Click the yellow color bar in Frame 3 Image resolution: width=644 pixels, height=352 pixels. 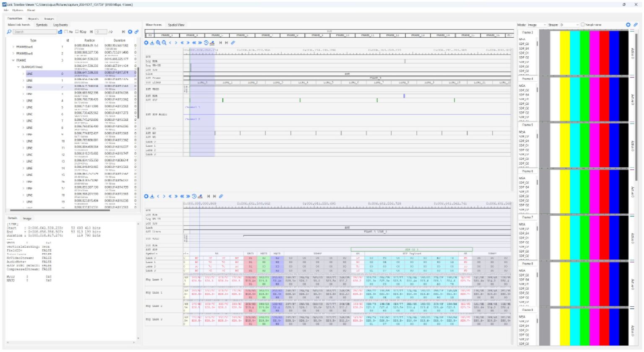click(565, 53)
